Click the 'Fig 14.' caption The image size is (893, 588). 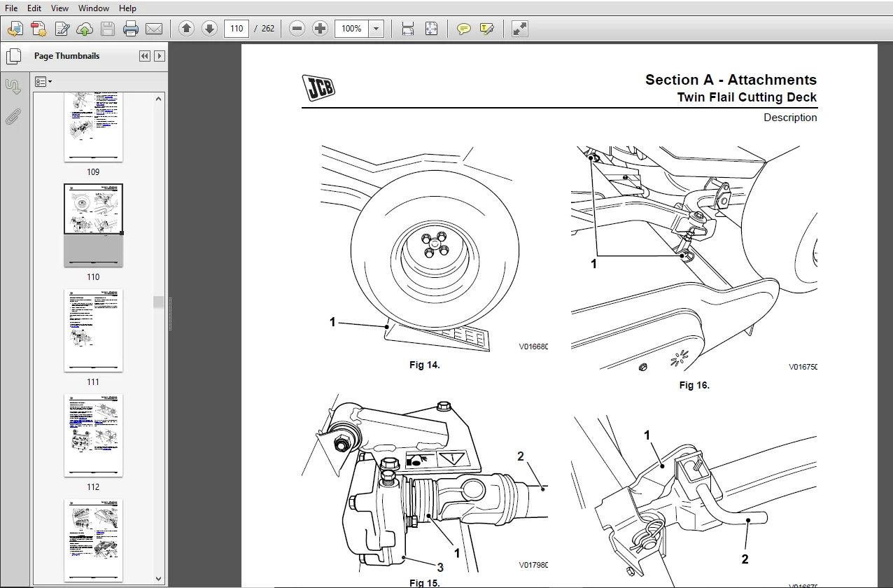(425, 365)
